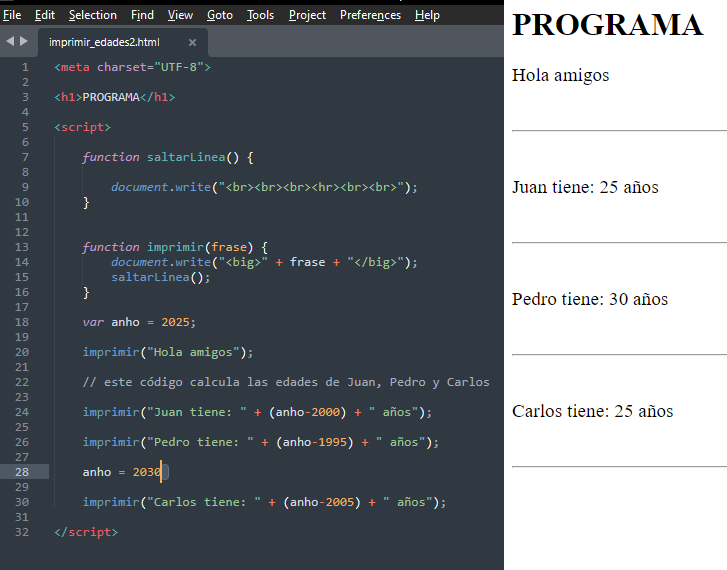This screenshot has height=570, width=727.
Task: Click the 'saltarLinea' function name on line 7
Action: [x=186, y=157]
